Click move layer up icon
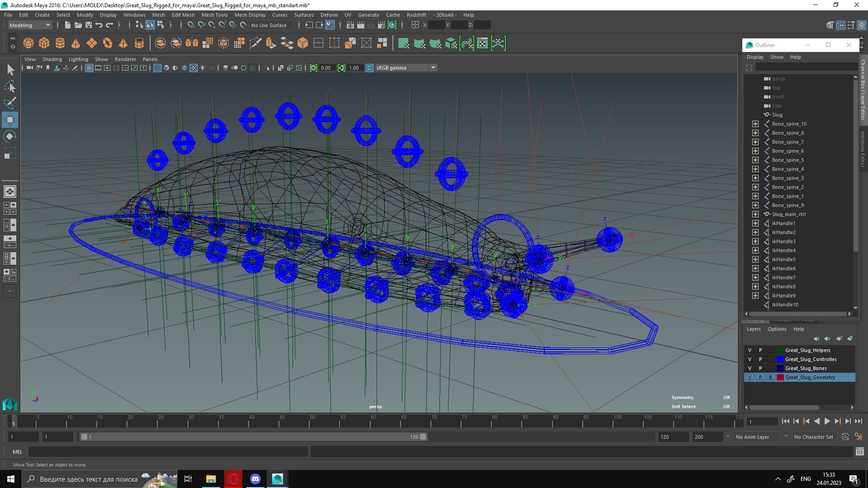This screenshot has height=488, width=868. click(816, 338)
